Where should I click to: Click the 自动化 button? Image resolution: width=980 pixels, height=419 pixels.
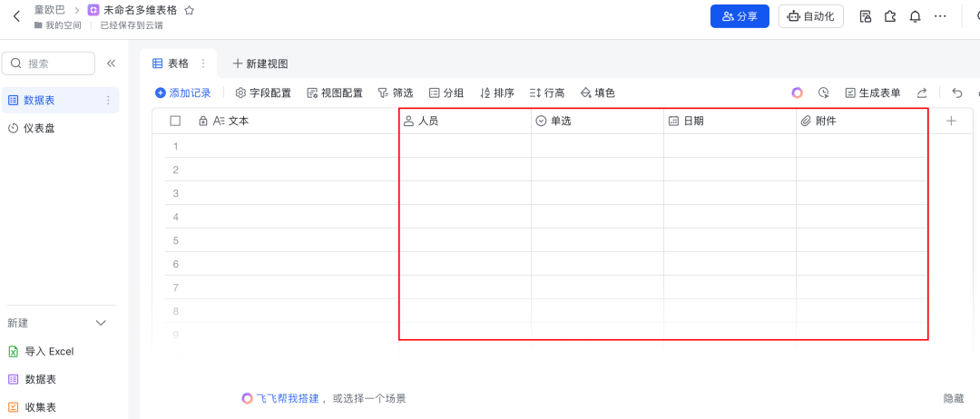[x=811, y=16]
